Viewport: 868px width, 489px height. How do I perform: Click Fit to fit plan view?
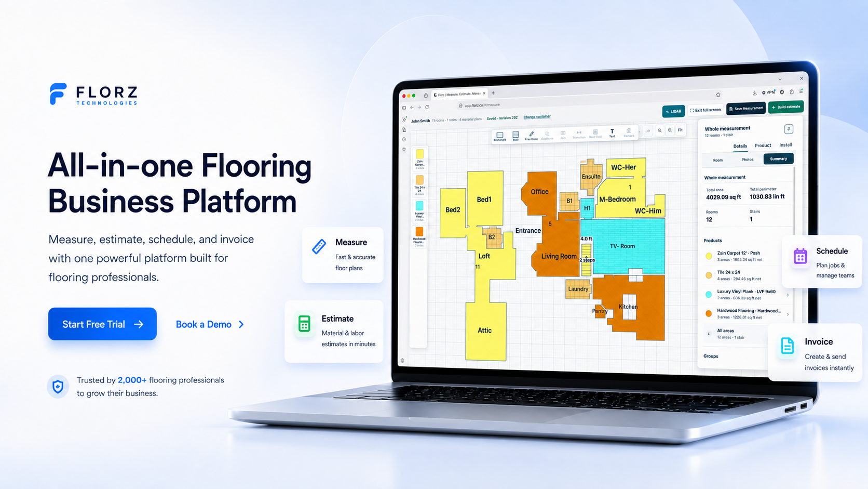(x=680, y=130)
